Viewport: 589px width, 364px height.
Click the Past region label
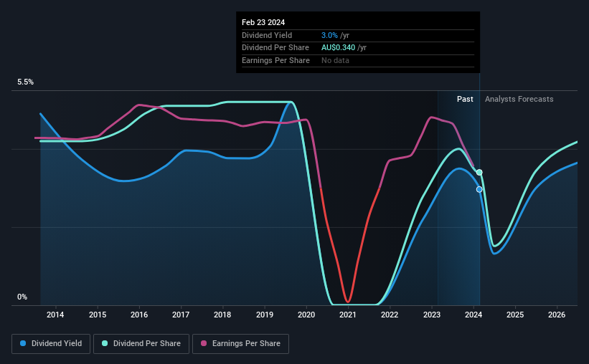465,99
